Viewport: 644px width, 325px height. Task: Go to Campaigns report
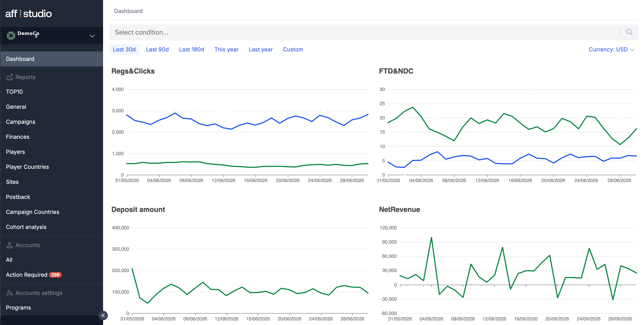pyautogui.click(x=21, y=122)
